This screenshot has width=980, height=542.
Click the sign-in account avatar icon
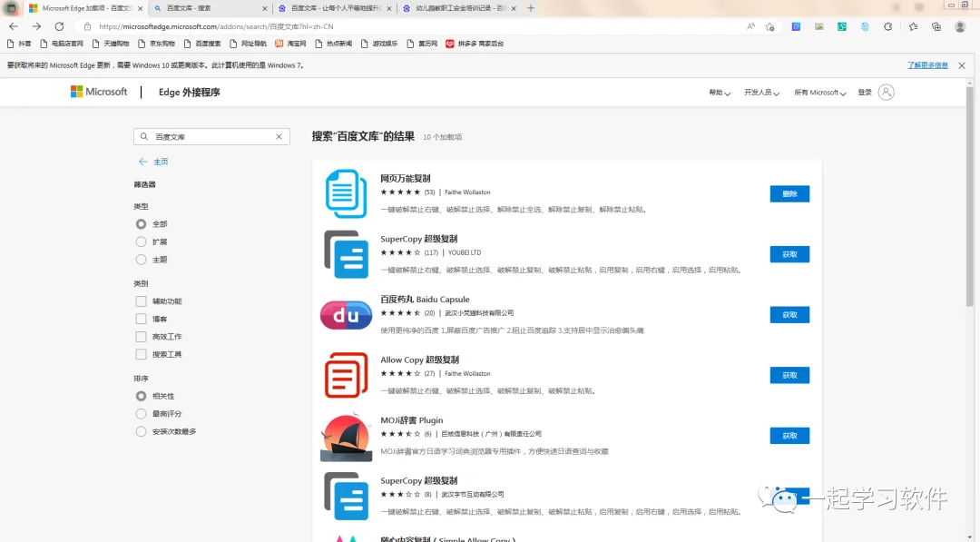click(x=887, y=92)
